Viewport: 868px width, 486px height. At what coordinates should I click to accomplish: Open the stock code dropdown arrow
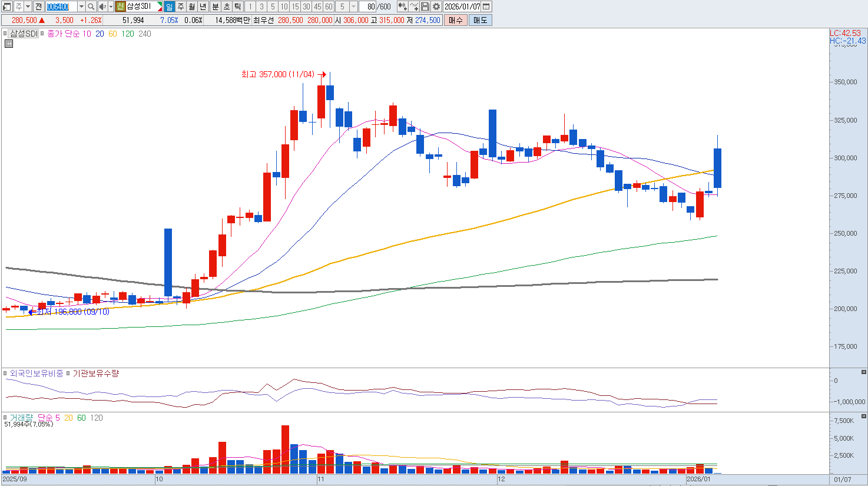[81, 6]
